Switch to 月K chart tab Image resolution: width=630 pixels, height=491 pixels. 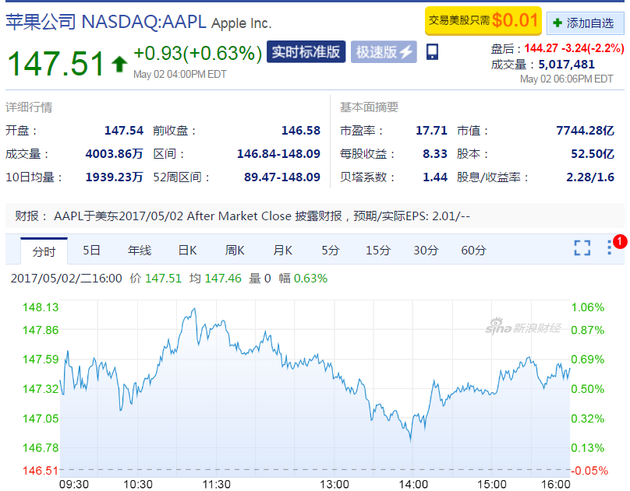[282, 250]
